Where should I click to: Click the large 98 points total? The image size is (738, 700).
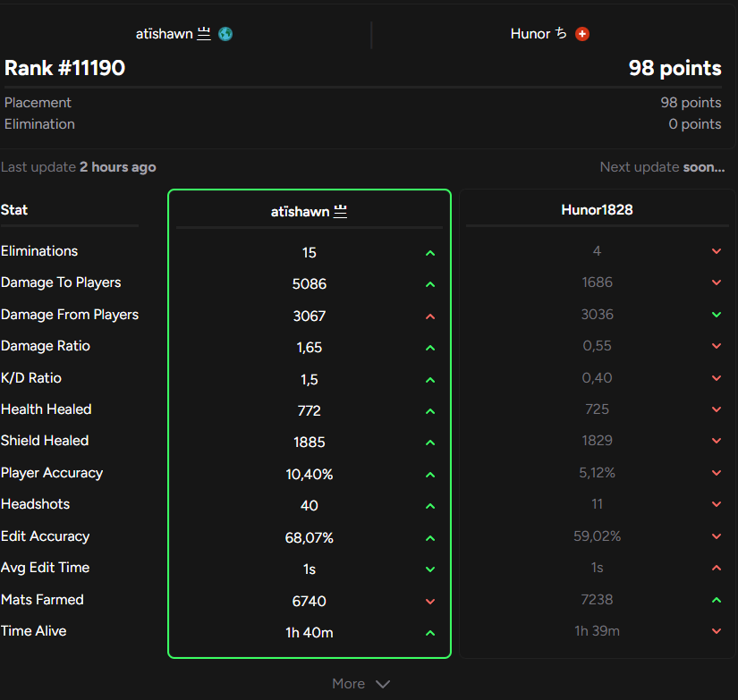coord(674,68)
